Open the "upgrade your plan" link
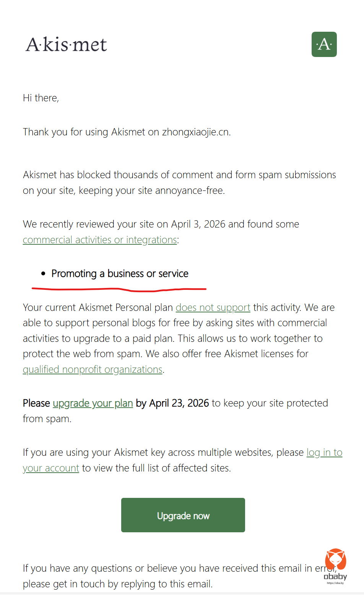Image resolution: width=364 pixels, height=595 pixels. [x=93, y=403]
